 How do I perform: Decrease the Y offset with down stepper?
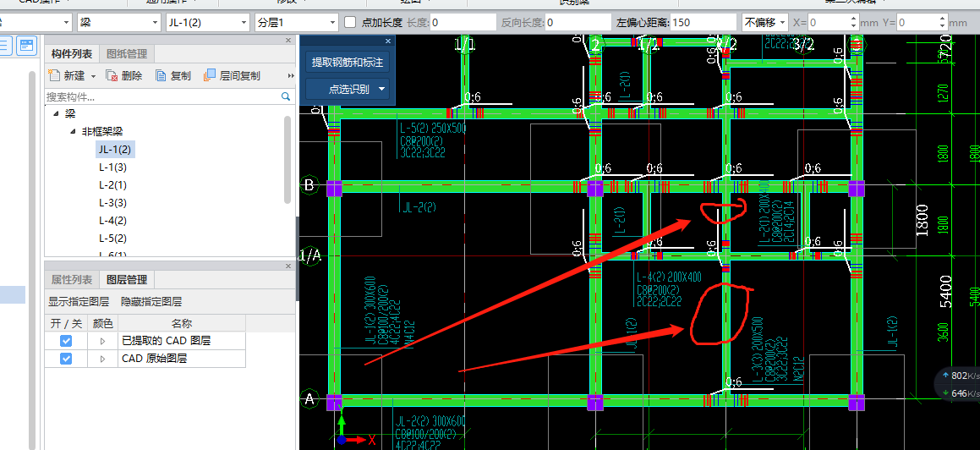(x=942, y=26)
